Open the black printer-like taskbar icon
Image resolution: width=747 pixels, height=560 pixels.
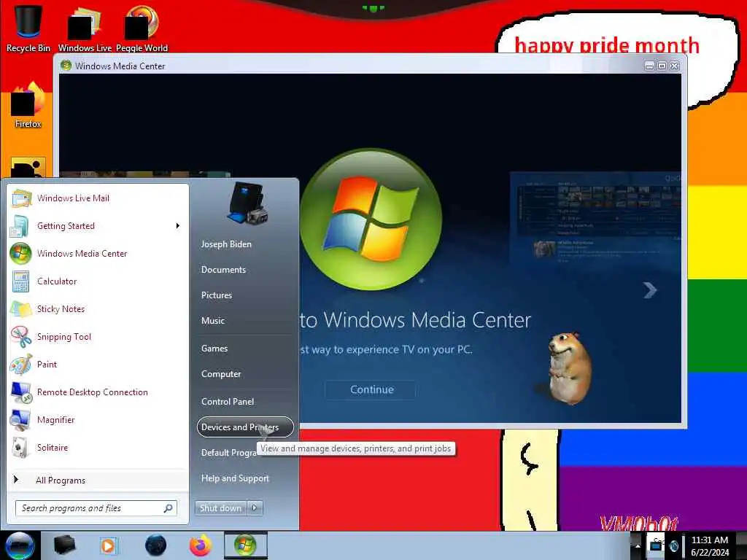click(65, 545)
